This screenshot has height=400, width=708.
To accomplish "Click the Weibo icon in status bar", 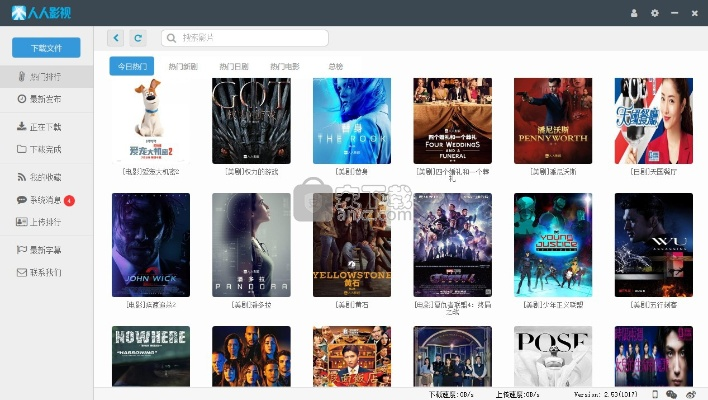I will click(690, 394).
